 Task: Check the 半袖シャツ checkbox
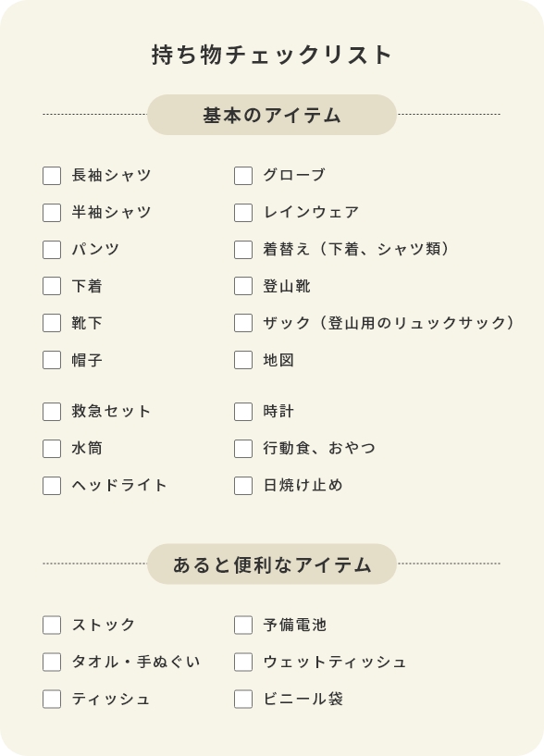coord(51,212)
